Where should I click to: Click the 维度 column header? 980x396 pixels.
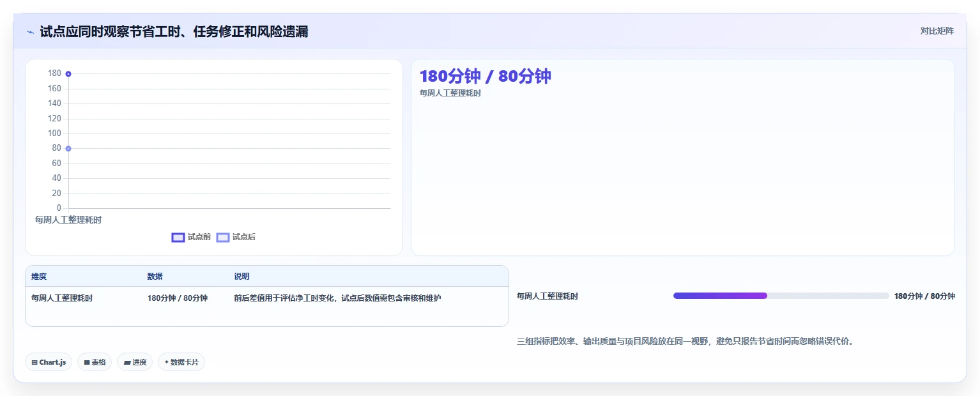[x=39, y=277]
